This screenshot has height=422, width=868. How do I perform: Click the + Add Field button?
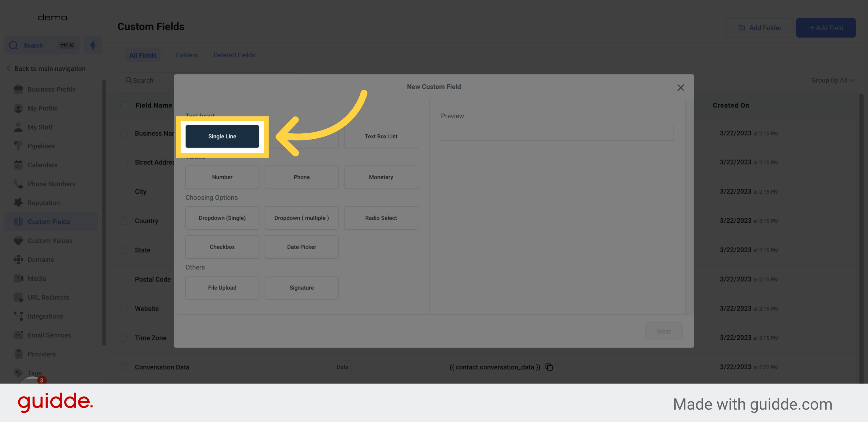pos(825,28)
